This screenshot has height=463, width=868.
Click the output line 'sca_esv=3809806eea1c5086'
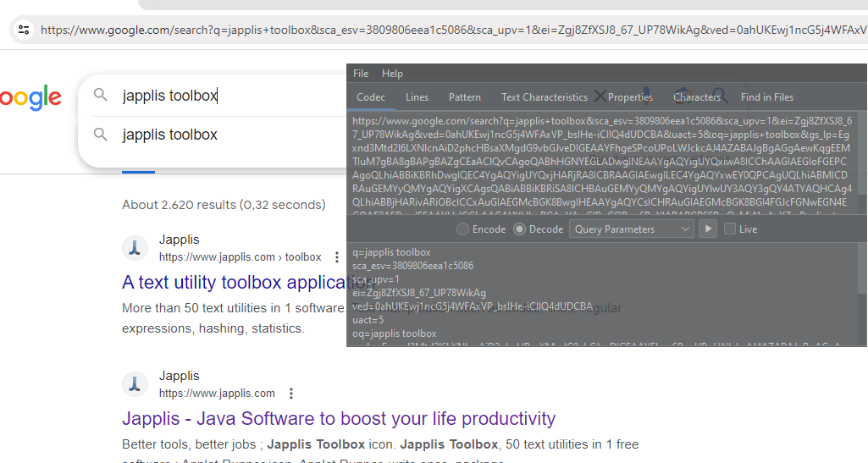click(x=413, y=266)
